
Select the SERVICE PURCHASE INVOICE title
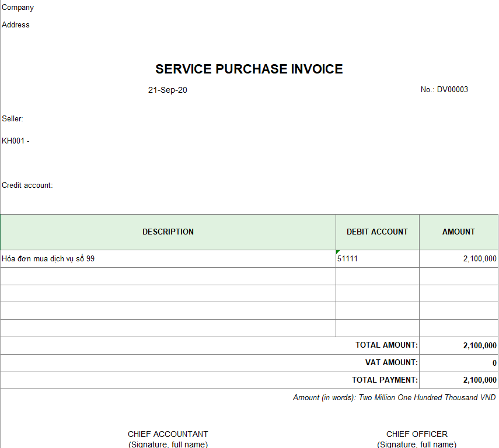(249, 69)
